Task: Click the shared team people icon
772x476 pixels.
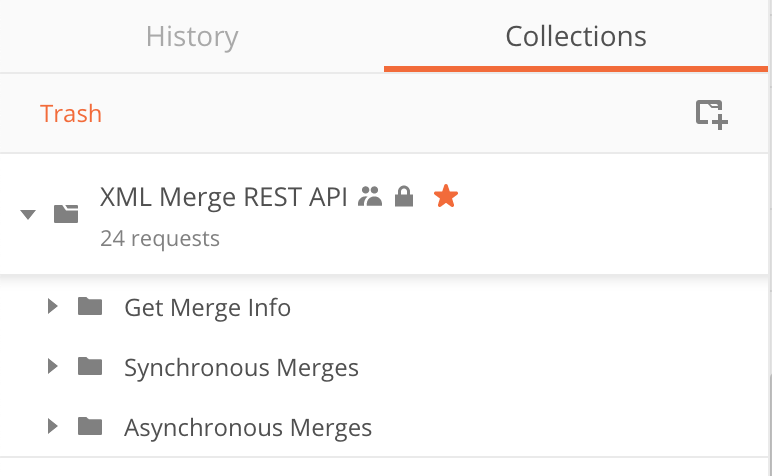Action: pos(371,198)
